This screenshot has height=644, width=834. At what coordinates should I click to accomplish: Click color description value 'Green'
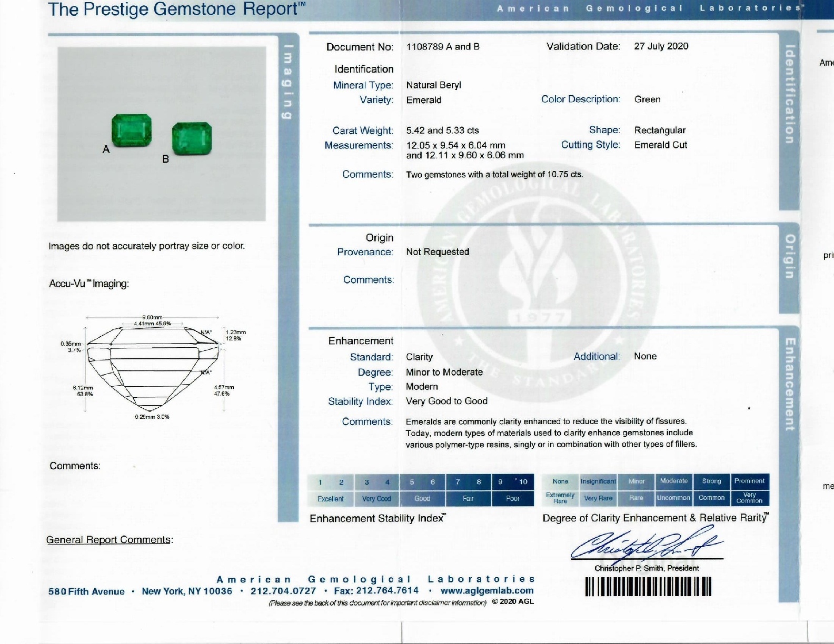coord(647,99)
